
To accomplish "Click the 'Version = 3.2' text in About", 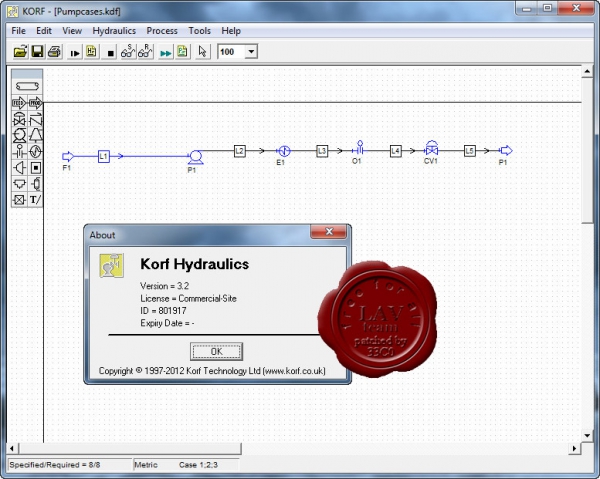I will [x=165, y=286].
